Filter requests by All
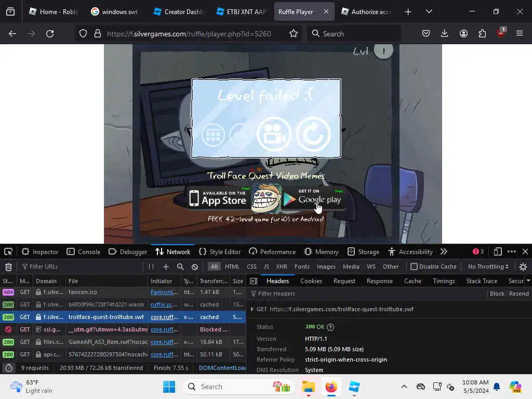 [x=214, y=267]
